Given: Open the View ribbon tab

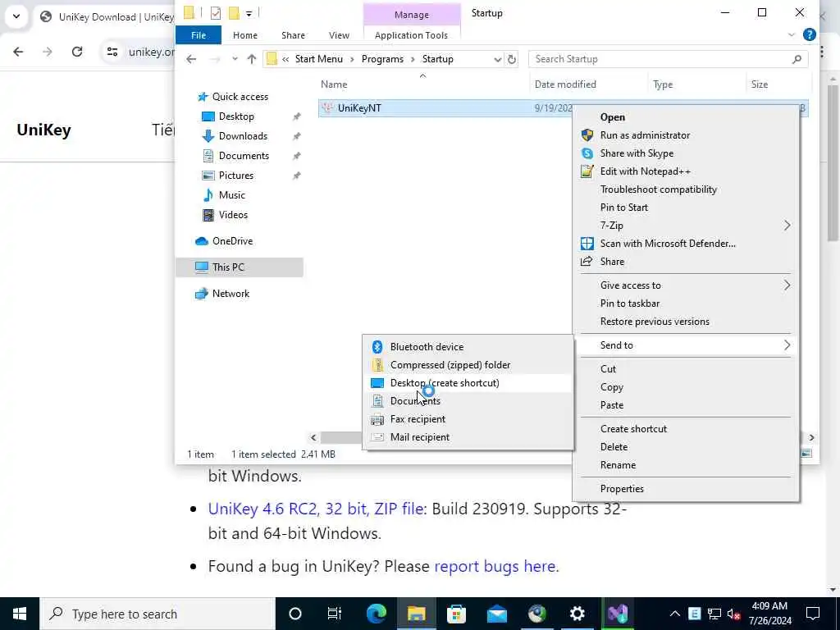Looking at the screenshot, I should pyautogui.click(x=339, y=35).
